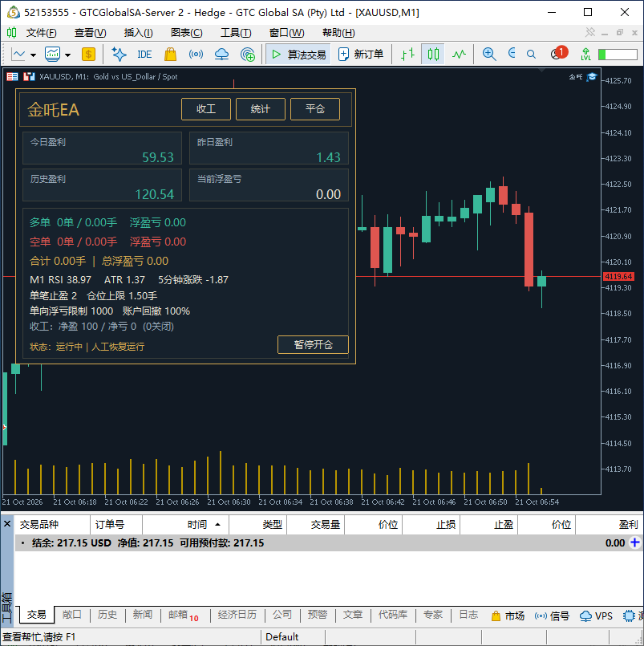The height and width of the screenshot is (646, 644).
Task: Switch chart to candlestick view
Action: coord(433,55)
